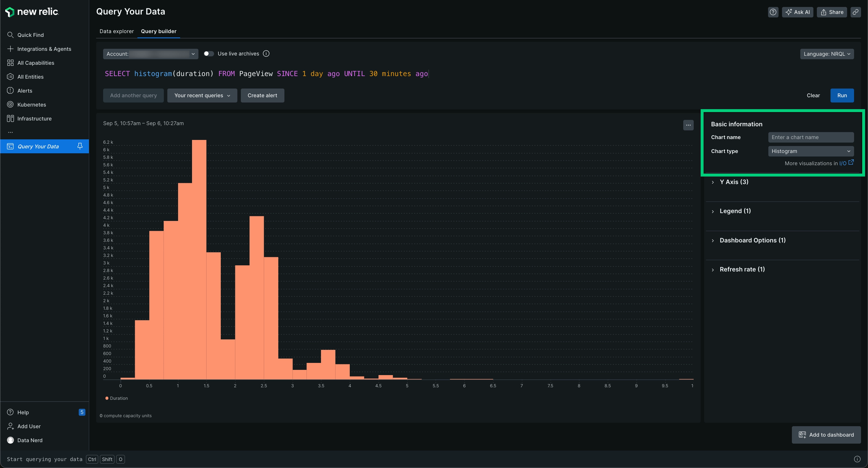This screenshot has height=468, width=868.
Task: Open Chart type Histogram dropdown
Action: tap(811, 152)
